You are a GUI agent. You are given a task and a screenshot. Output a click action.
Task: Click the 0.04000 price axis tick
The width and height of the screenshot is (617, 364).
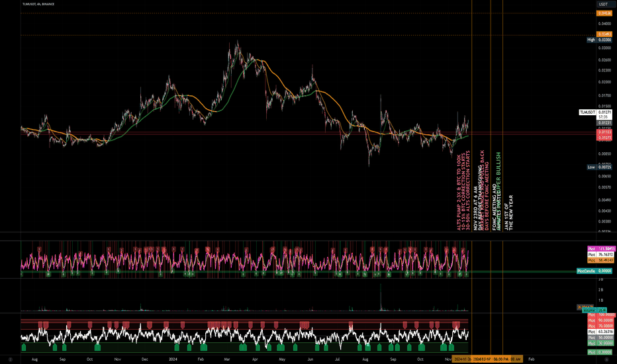coord(604,24)
